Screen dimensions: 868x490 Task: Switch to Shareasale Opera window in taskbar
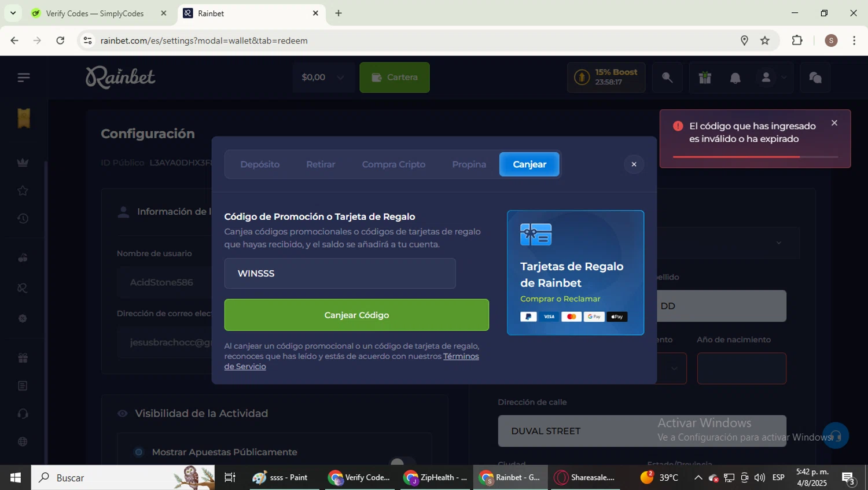pyautogui.click(x=585, y=477)
